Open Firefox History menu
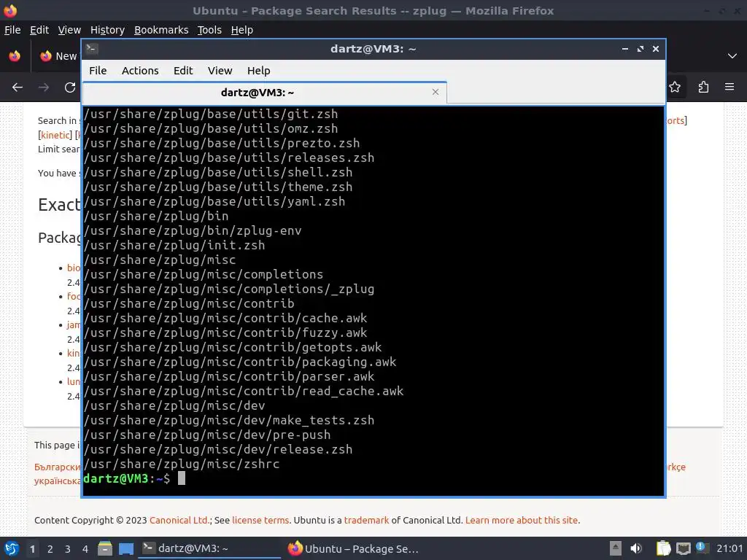Screen dimensions: 747x560 pos(107,30)
